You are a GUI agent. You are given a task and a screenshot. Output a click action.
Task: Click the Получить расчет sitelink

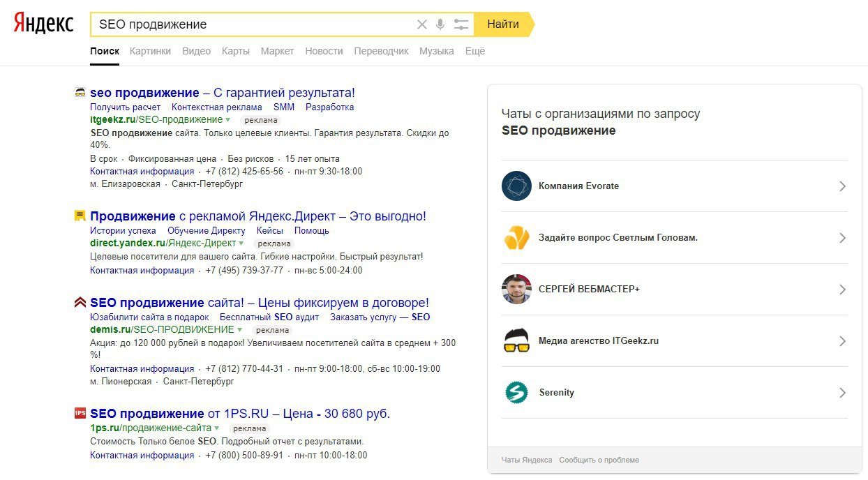point(125,107)
